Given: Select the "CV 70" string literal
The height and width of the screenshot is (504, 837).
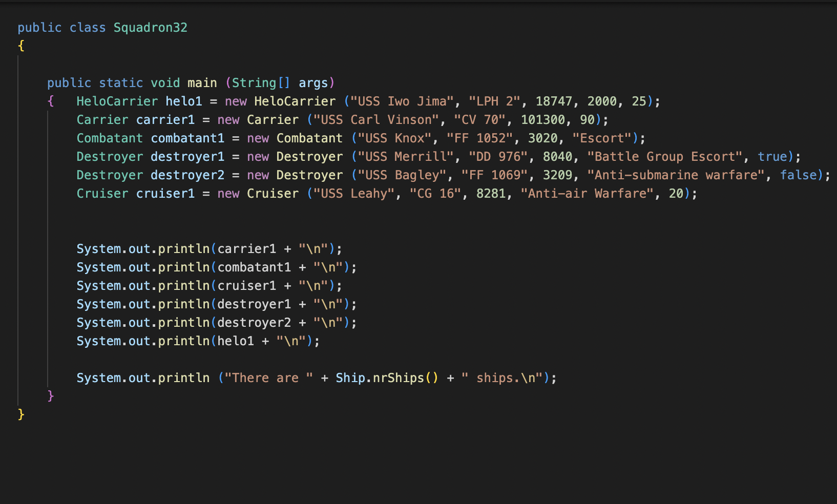Looking at the screenshot, I should click(480, 120).
